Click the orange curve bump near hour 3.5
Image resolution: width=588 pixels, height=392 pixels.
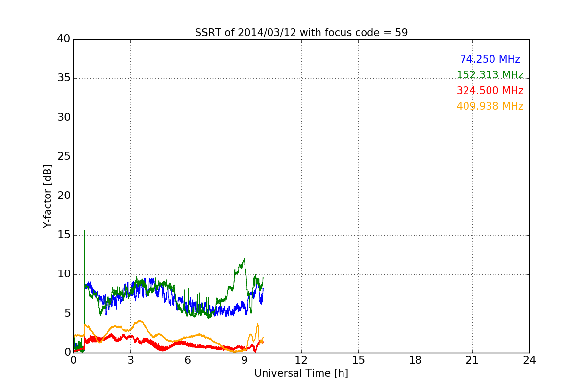(x=140, y=321)
